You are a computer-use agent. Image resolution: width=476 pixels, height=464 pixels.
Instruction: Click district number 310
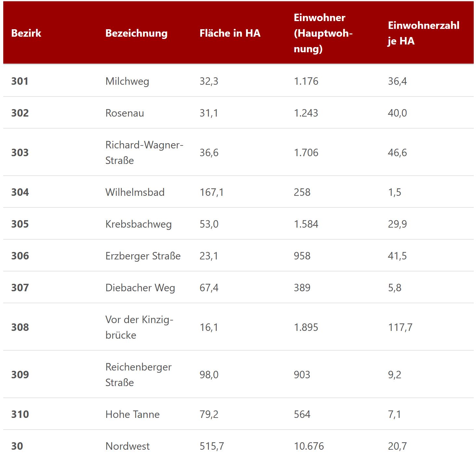(x=20, y=414)
